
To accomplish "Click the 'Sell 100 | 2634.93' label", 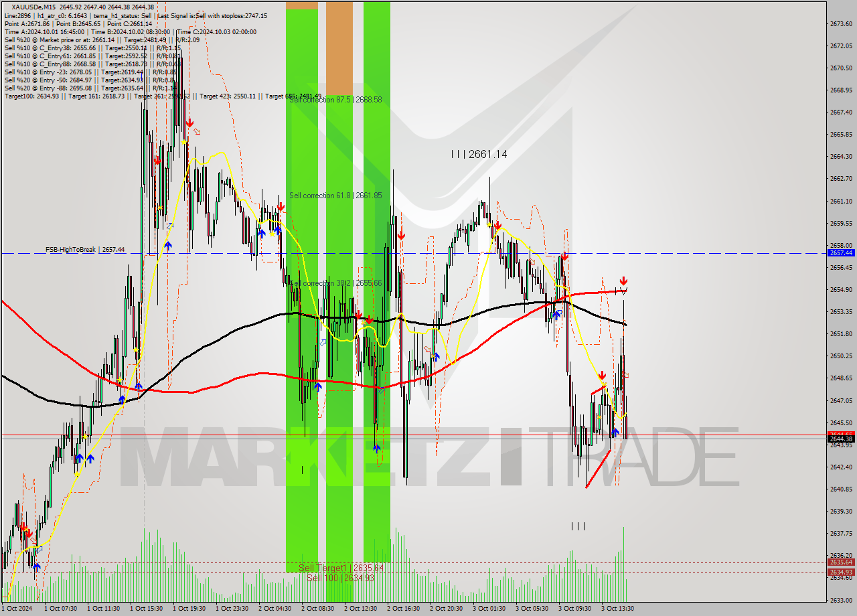I will (x=340, y=578).
